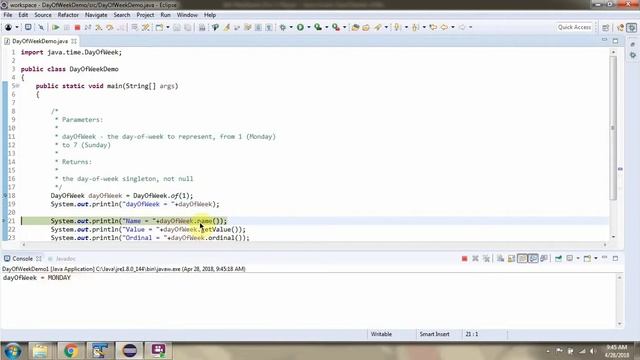Click the Back navigation arrow
This screenshot has width=640, height=360.
pyautogui.click(x=444, y=27)
